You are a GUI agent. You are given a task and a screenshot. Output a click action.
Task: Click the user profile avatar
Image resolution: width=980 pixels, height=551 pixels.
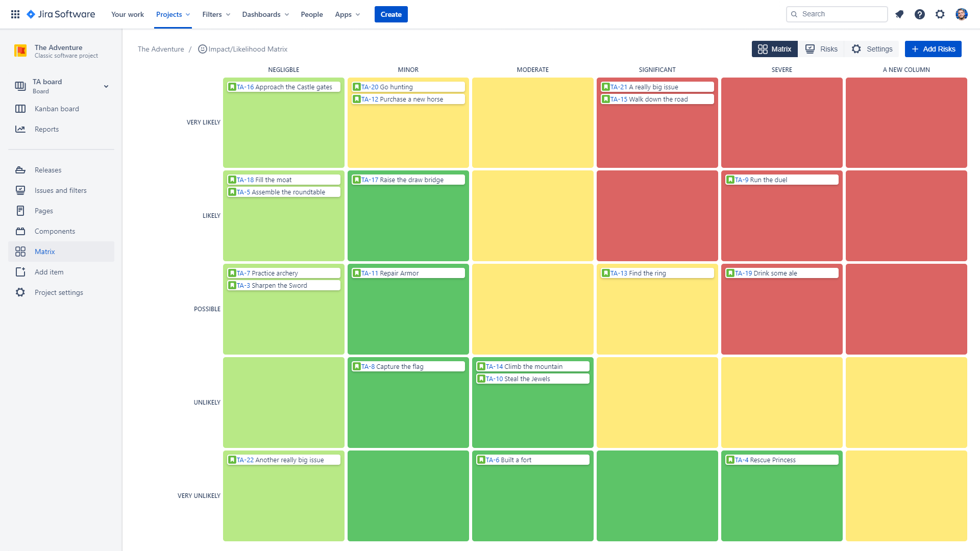click(x=962, y=14)
